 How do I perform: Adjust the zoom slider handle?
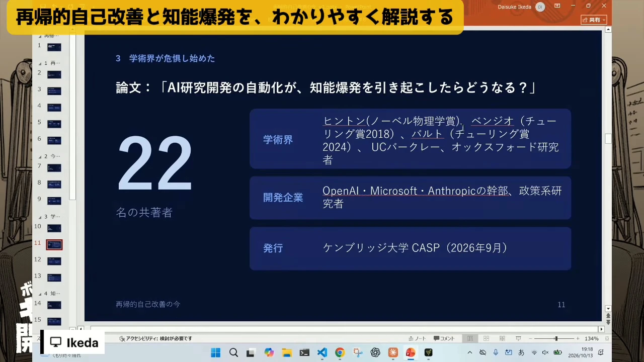pos(556,338)
